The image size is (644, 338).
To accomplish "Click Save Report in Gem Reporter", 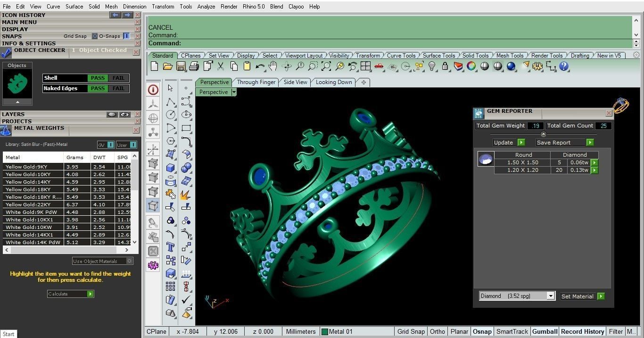I will tap(565, 142).
